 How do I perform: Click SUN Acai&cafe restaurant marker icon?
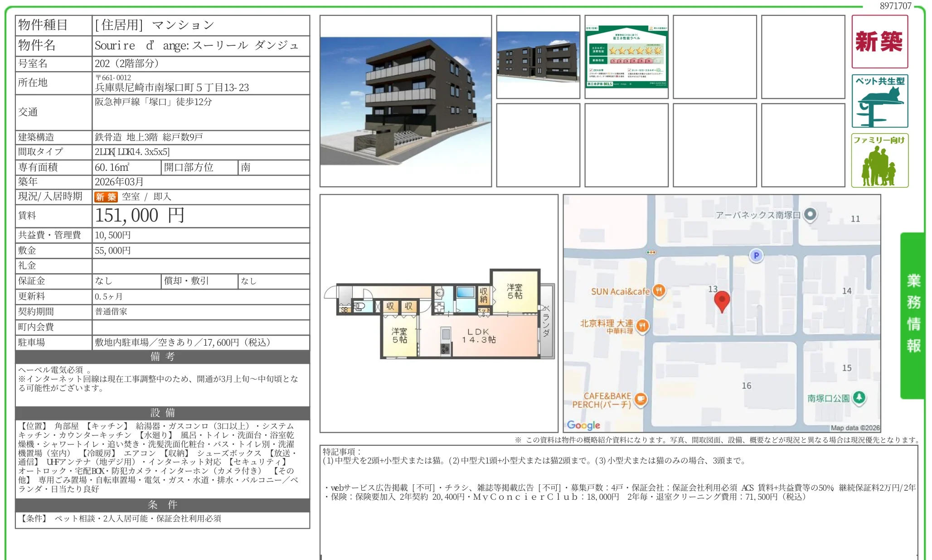(x=659, y=291)
